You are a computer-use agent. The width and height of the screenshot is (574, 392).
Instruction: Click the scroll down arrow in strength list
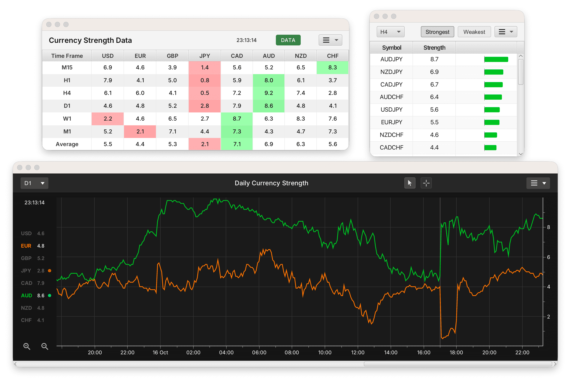click(521, 154)
